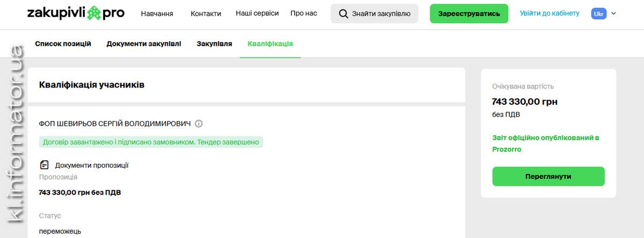This screenshot has height=238, width=644.
Task: Click the blue Ukr language badge
Action: [x=598, y=13]
